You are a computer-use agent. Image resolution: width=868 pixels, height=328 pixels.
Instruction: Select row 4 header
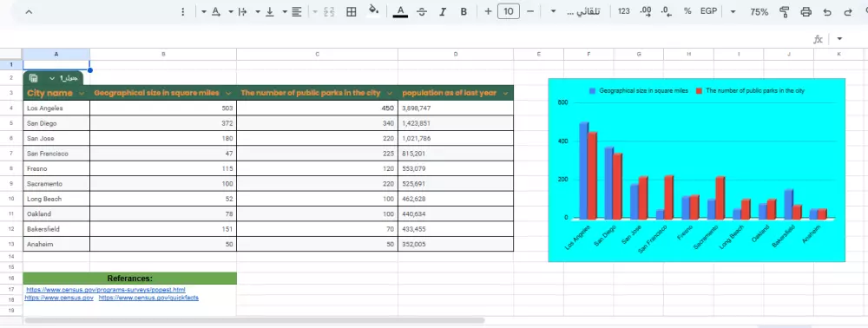point(11,108)
